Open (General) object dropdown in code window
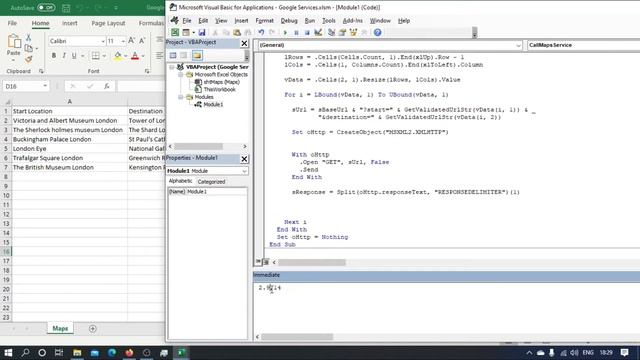The width and height of the screenshot is (640, 360). coord(518,45)
